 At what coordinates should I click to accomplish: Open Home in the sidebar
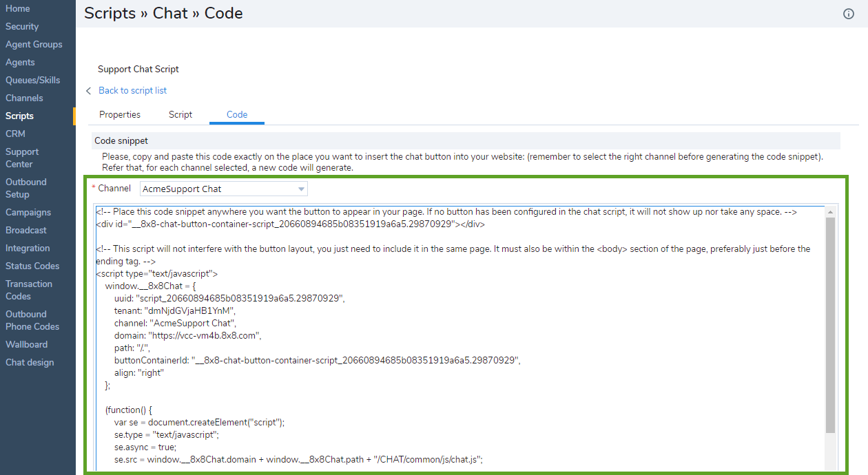[x=18, y=8]
